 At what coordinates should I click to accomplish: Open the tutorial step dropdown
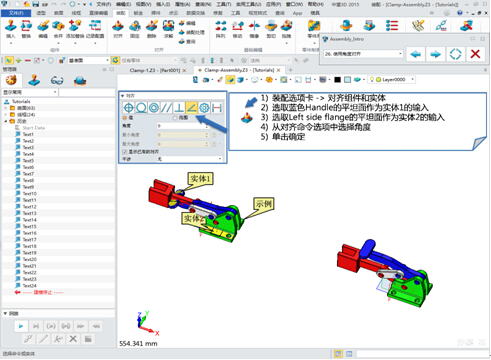click(363, 54)
